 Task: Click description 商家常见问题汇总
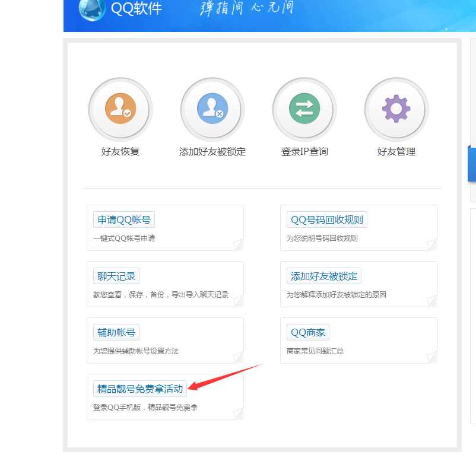[315, 351]
